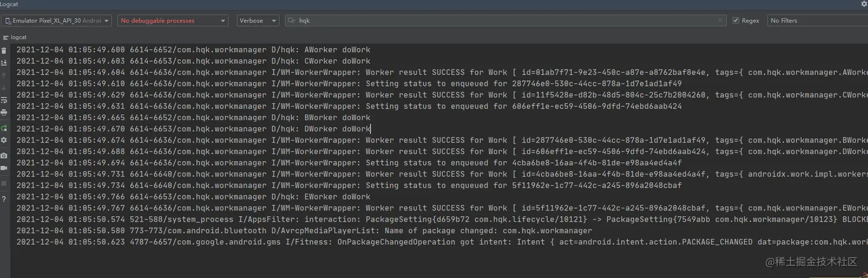Click the search field containing hqk
This screenshot has height=278, width=868.
click(505, 21)
